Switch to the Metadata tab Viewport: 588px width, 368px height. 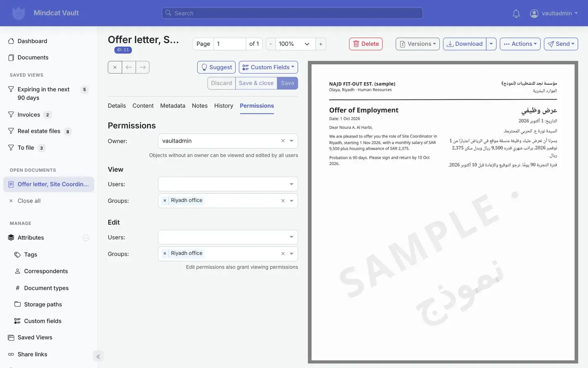pyautogui.click(x=173, y=105)
